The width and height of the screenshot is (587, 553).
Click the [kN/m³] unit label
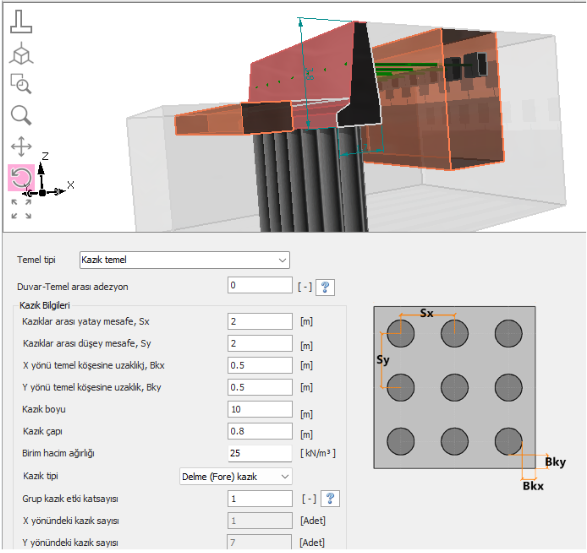318,453
